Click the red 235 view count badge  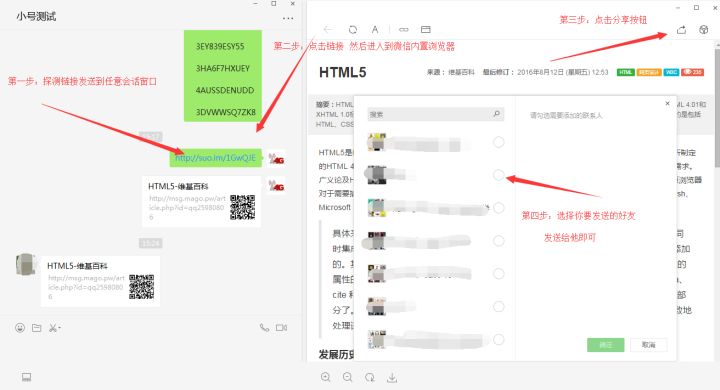point(692,73)
